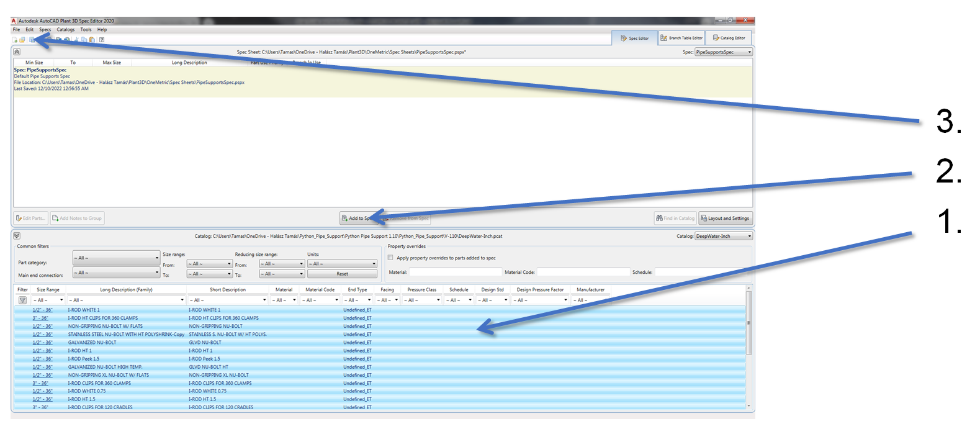Select the I-ROD WHITE 1 catalog row
This screenshot has width=980, height=429.
click(x=379, y=310)
